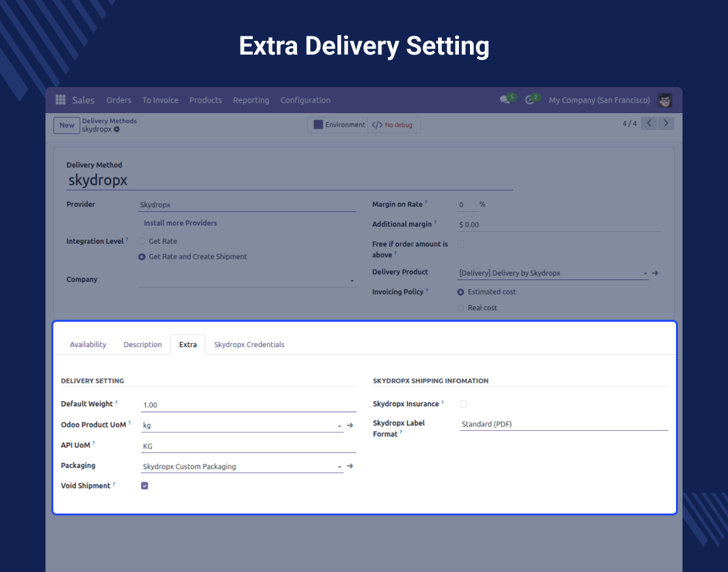
Task: Go to previous record arrow
Action: pyautogui.click(x=649, y=123)
